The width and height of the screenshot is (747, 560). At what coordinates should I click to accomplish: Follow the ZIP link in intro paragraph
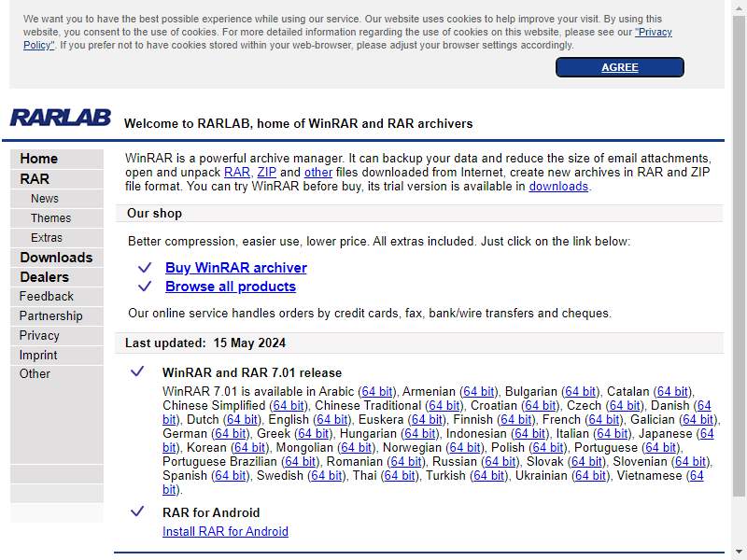tap(267, 173)
